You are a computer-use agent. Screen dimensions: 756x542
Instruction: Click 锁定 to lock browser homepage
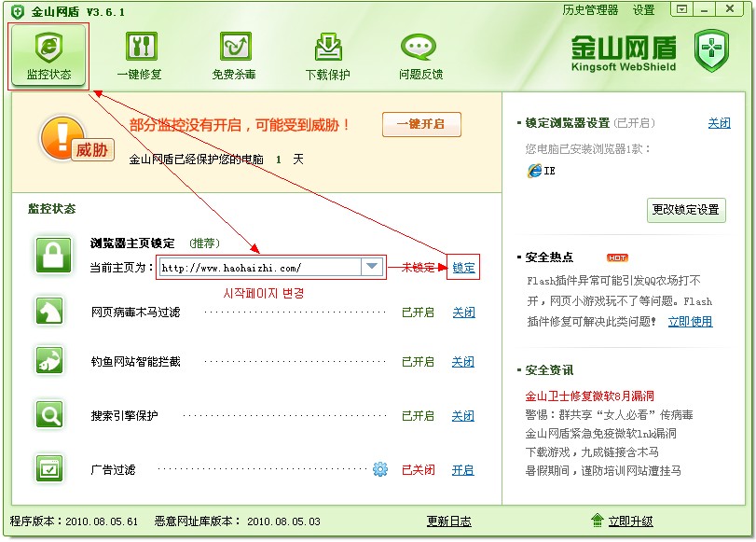463,268
